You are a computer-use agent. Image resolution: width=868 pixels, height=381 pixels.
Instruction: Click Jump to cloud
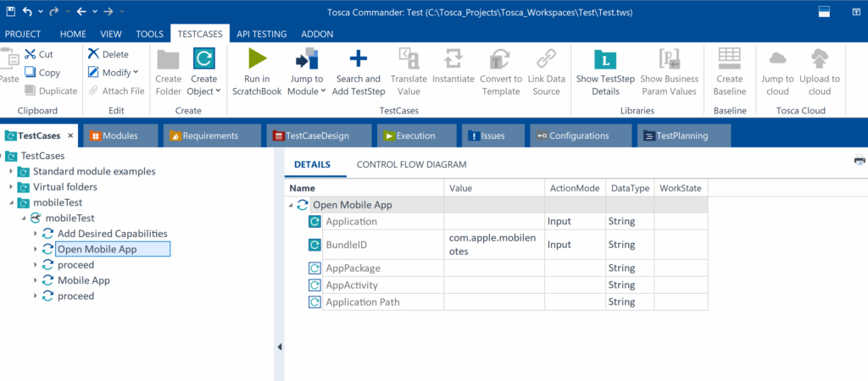click(777, 72)
